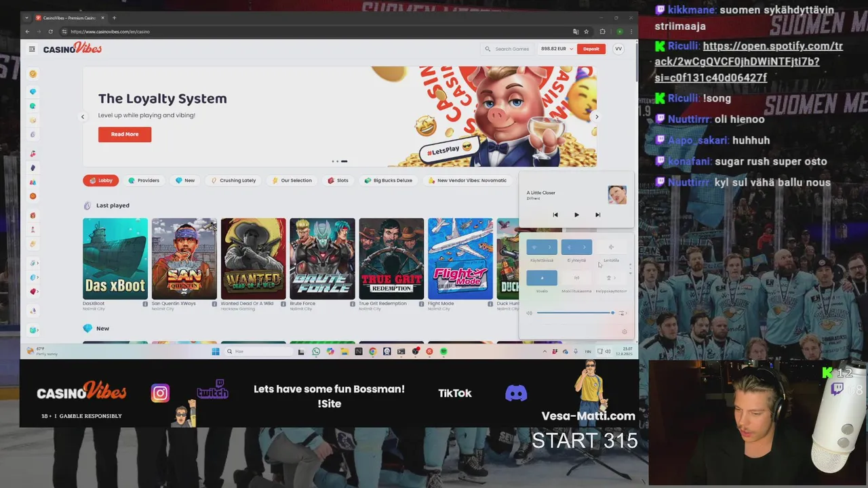868x488 pixels.
Task: Select the Crushing Lately tab
Action: (233, 180)
